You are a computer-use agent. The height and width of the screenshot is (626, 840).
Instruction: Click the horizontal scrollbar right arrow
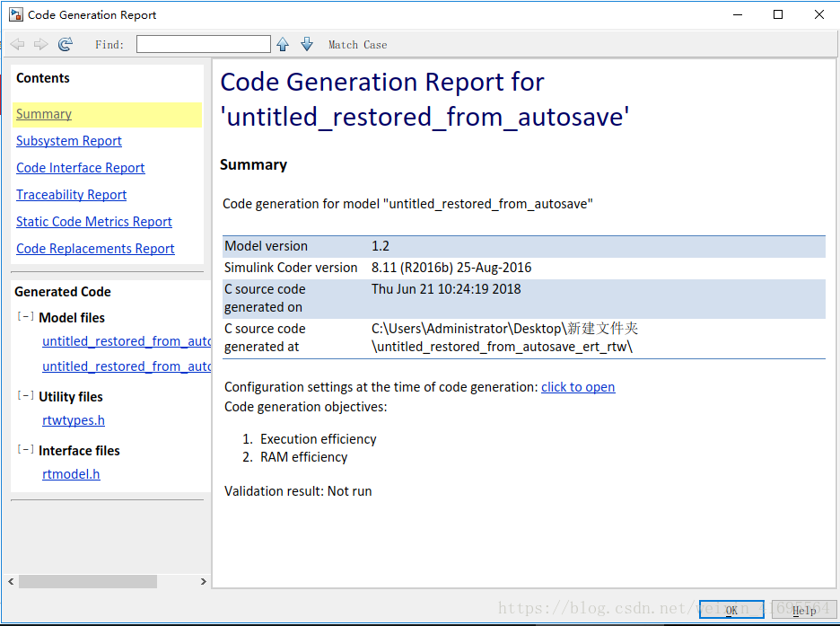point(204,582)
